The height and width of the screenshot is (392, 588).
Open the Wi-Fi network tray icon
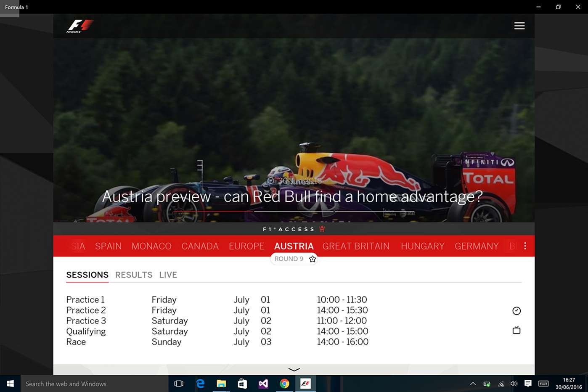(501, 384)
